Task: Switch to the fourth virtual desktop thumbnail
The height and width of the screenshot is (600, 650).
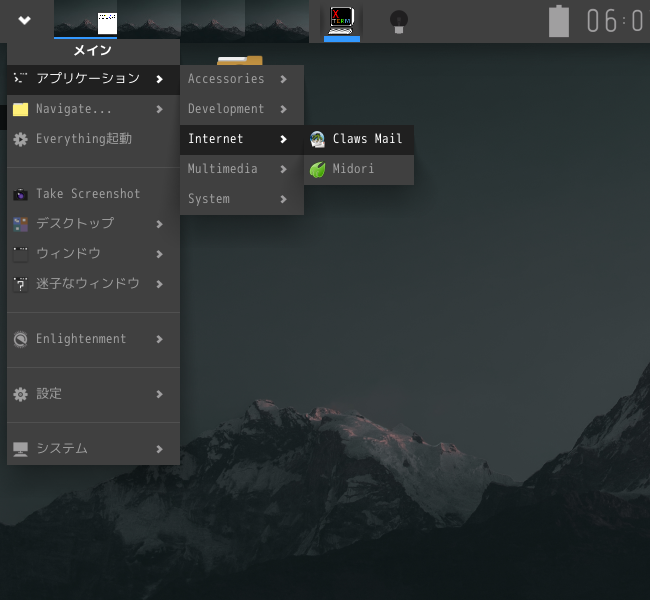Action: 277,20
